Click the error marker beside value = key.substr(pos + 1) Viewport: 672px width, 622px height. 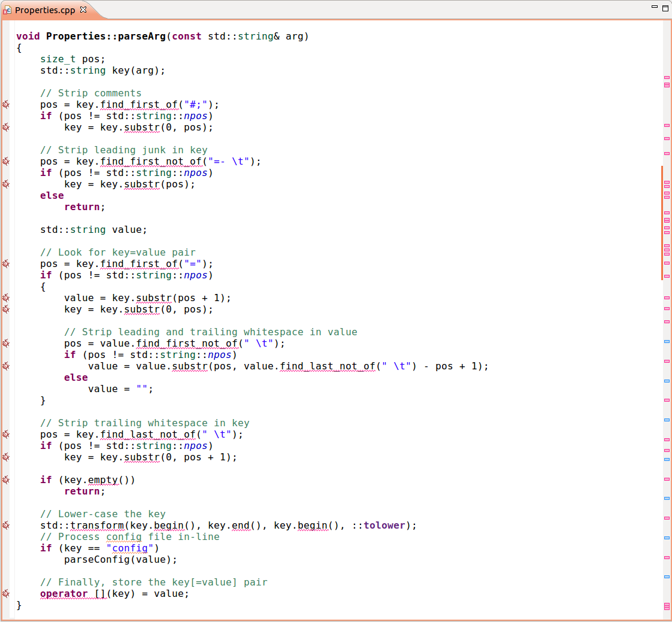(5, 298)
